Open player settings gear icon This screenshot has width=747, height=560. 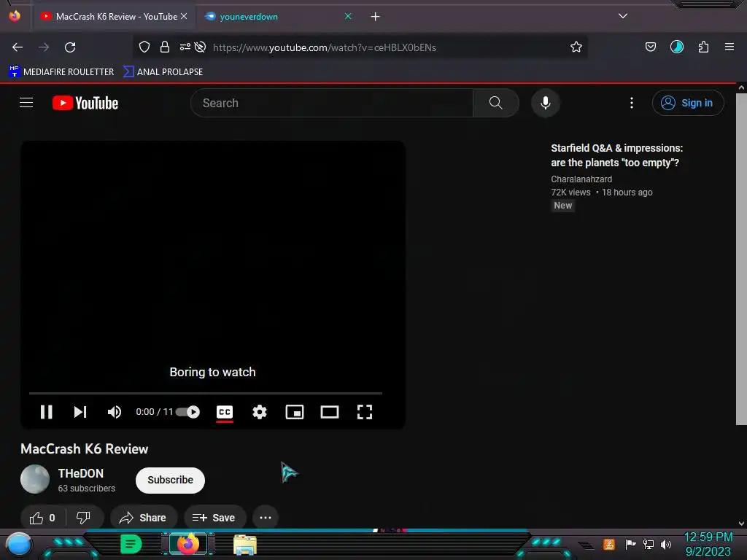click(260, 412)
